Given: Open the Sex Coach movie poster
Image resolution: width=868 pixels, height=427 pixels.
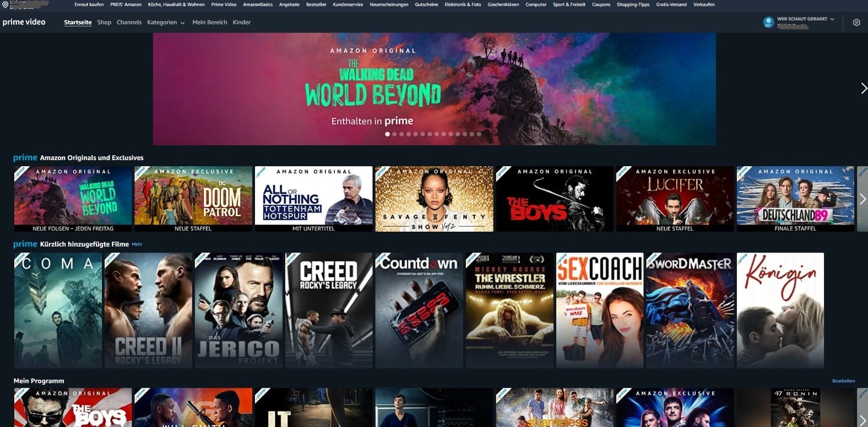Looking at the screenshot, I should (600, 310).
